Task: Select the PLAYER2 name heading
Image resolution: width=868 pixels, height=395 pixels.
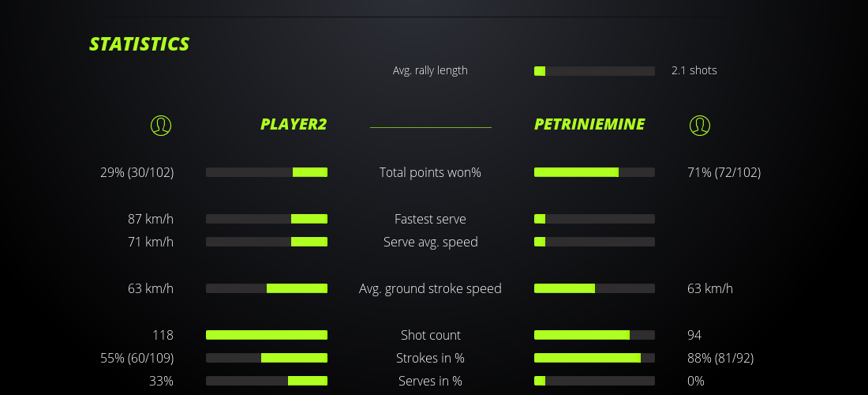Action: point(294,124)
